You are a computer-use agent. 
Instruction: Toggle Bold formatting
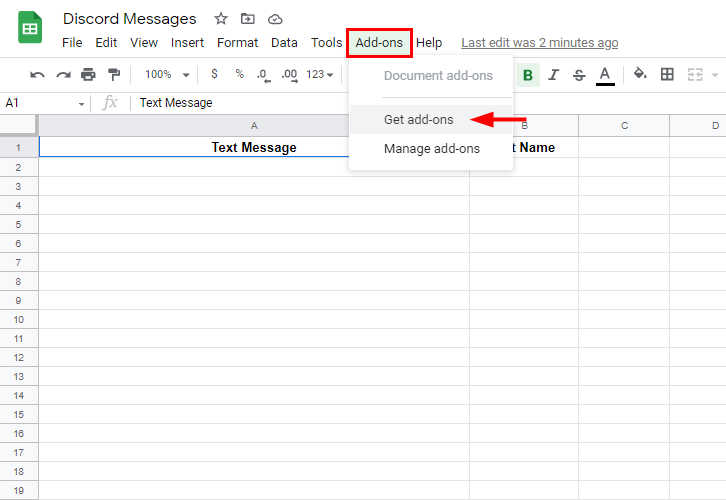528,75
